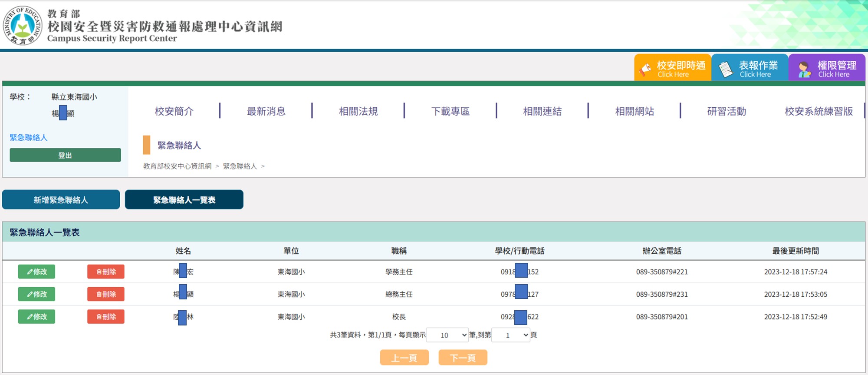The height and width of the screenshot is (375, 868).
Task: Click the green 登出 logout button
Action: coord(65,155)
